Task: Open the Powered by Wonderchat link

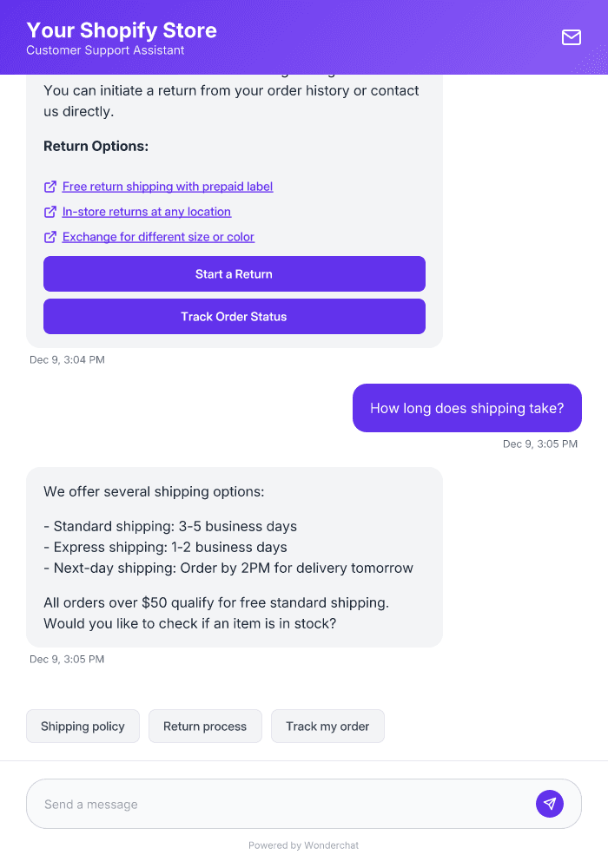Action: [x=303, y=845]
